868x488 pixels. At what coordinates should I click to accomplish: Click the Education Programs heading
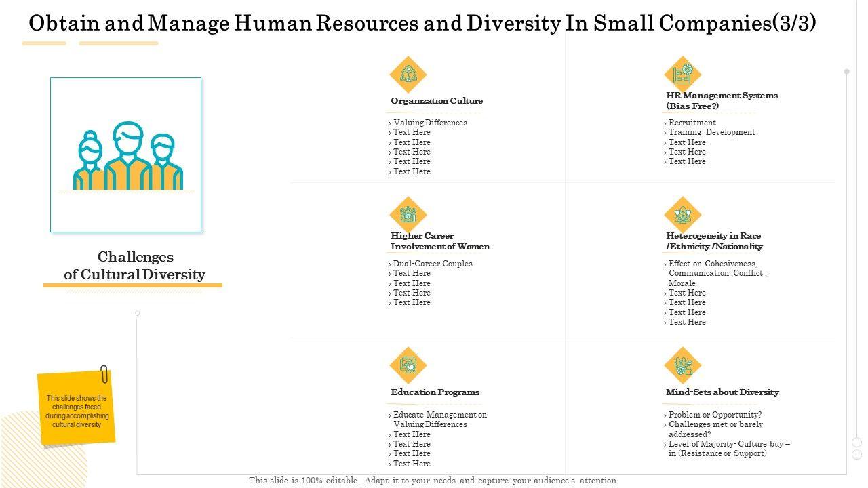pyautogui.click(x=435, y=392)
